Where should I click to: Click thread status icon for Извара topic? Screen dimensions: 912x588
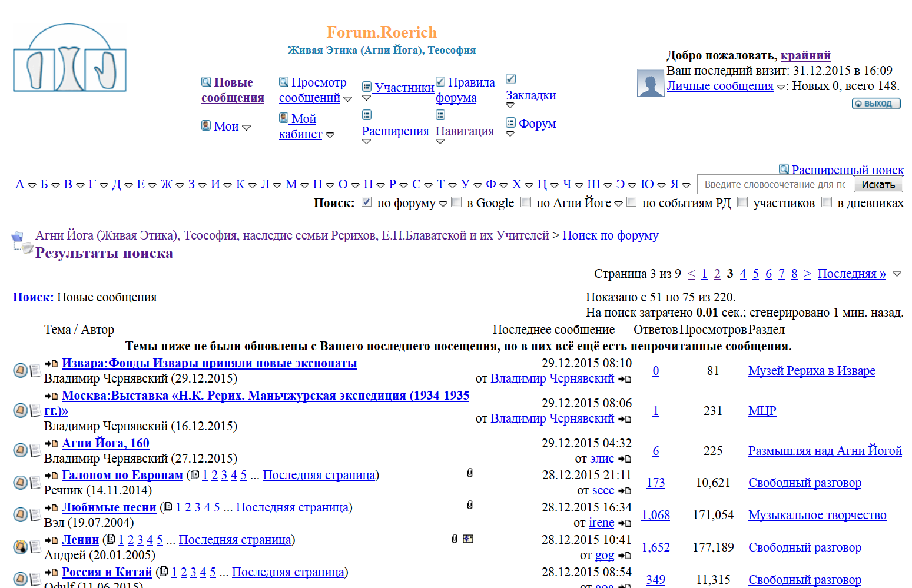pos(20,370)
